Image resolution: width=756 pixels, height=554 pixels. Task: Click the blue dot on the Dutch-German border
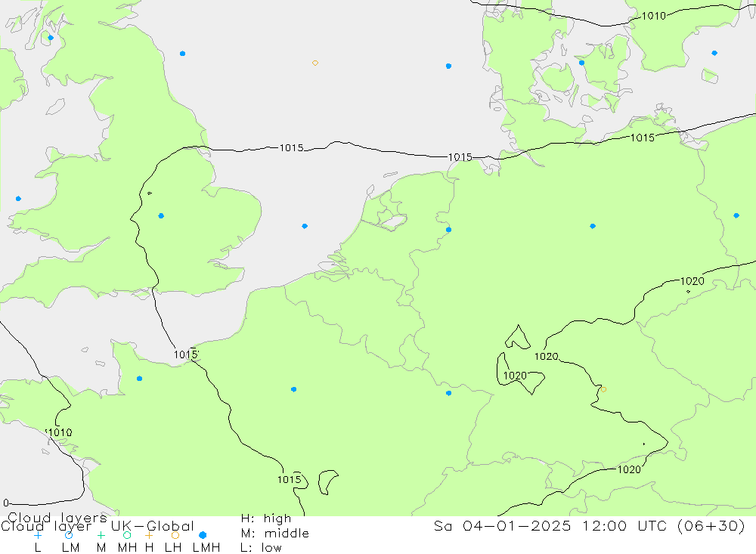click(x=448, y=230)
